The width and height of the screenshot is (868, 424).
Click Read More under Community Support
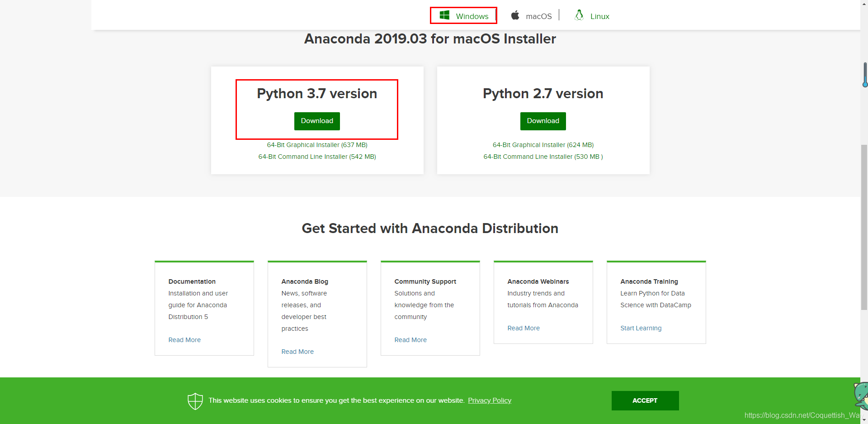coord(410,340)
